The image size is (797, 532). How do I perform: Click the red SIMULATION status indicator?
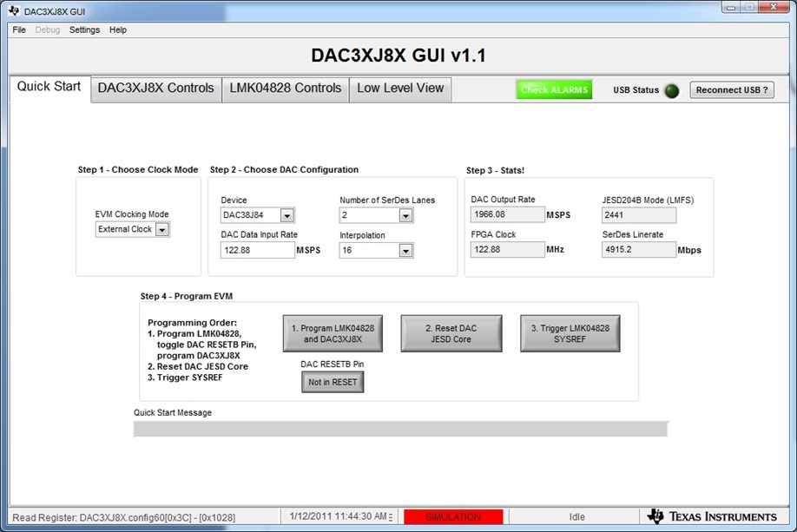(453, 516)
